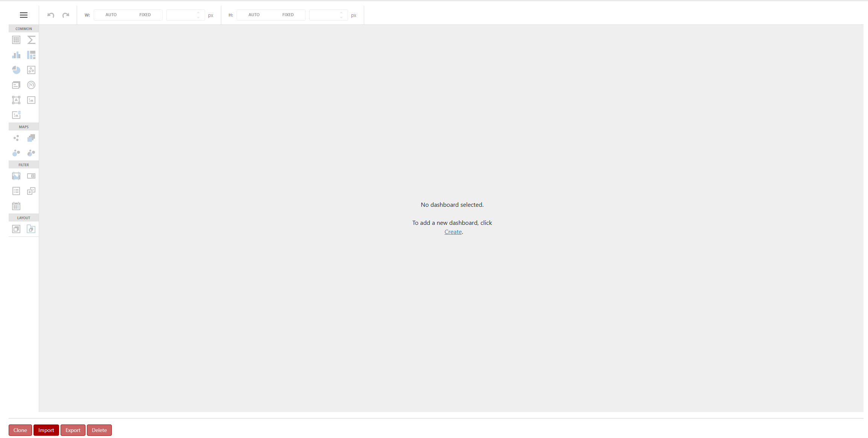Pick the Tab Container from Layout section
The image size is (868, 438).
click(31, 229)
